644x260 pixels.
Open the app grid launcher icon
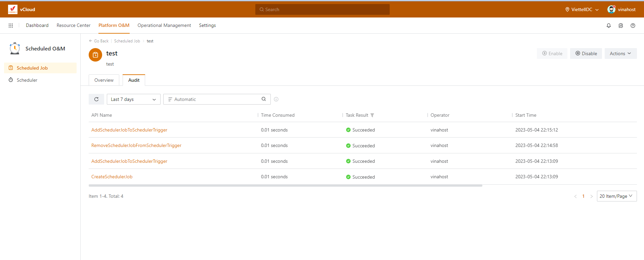11,26
